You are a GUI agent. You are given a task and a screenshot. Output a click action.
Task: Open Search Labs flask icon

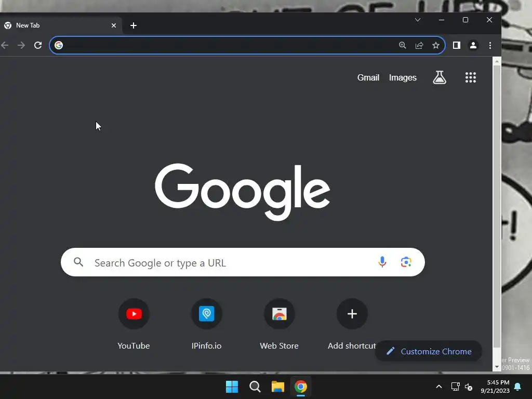tap(440, 77)
